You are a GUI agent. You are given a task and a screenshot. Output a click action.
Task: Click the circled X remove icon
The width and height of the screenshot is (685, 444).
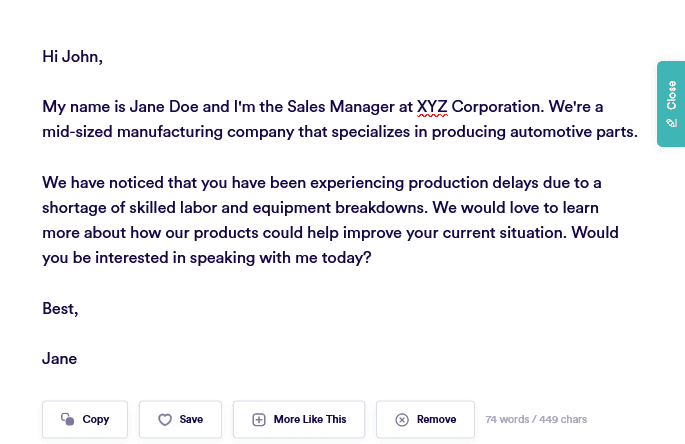pos(402,420)
